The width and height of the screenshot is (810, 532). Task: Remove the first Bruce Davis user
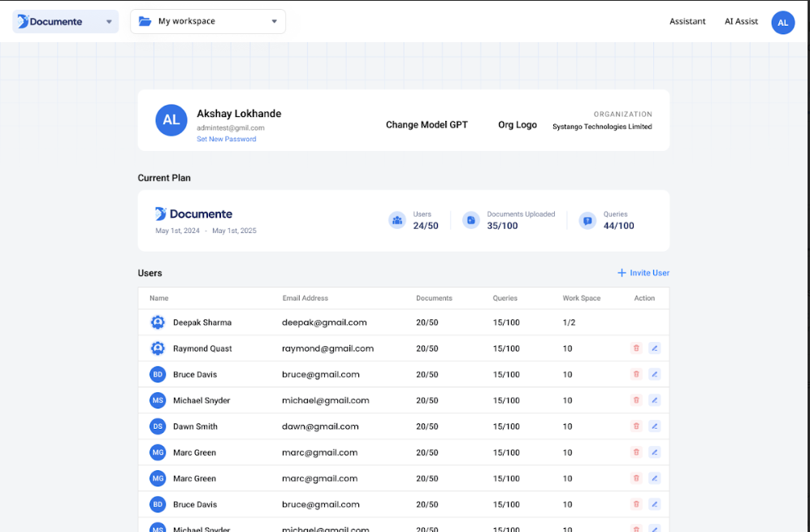point(636,374)
